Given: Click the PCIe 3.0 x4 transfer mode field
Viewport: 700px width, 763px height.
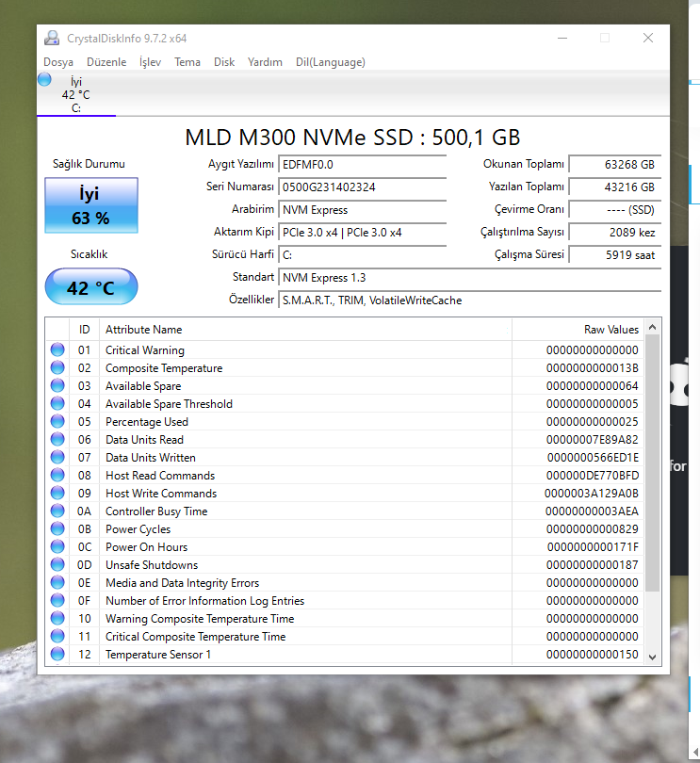Looking at the screenshot, I should (x=362, y=232).
